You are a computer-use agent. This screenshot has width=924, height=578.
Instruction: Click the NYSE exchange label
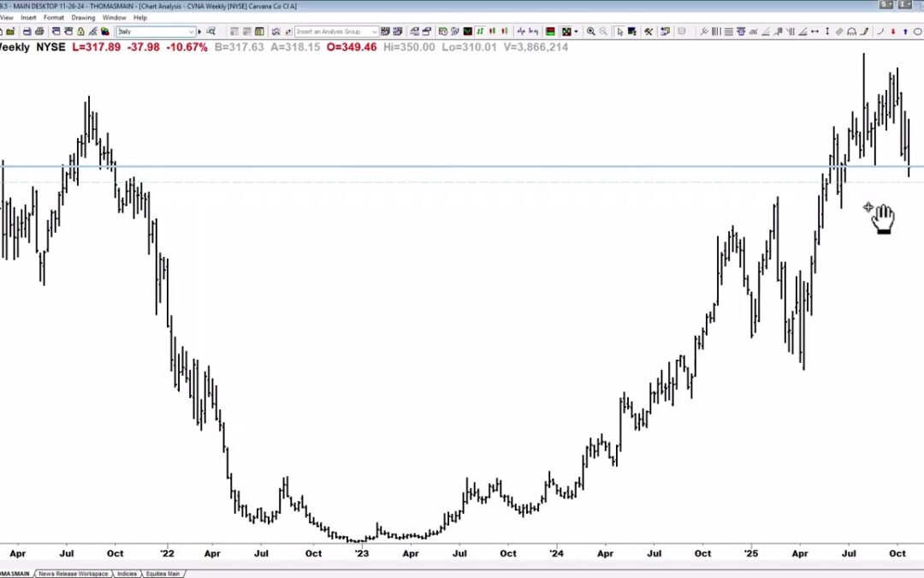50,47
